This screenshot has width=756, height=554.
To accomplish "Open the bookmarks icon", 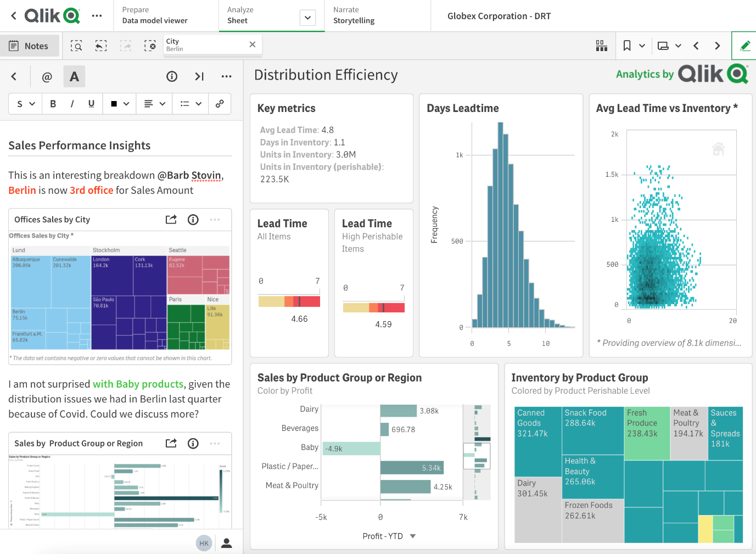I will pos(627,46).
